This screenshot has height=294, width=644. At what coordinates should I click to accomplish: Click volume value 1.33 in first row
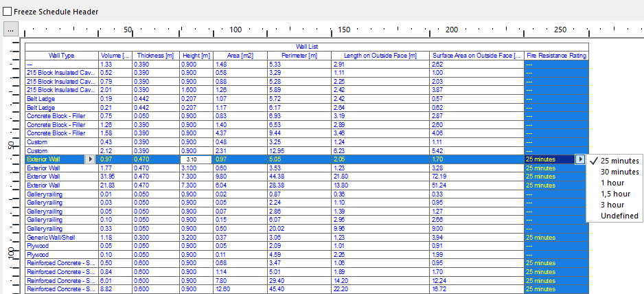click(x=106, y=64)
